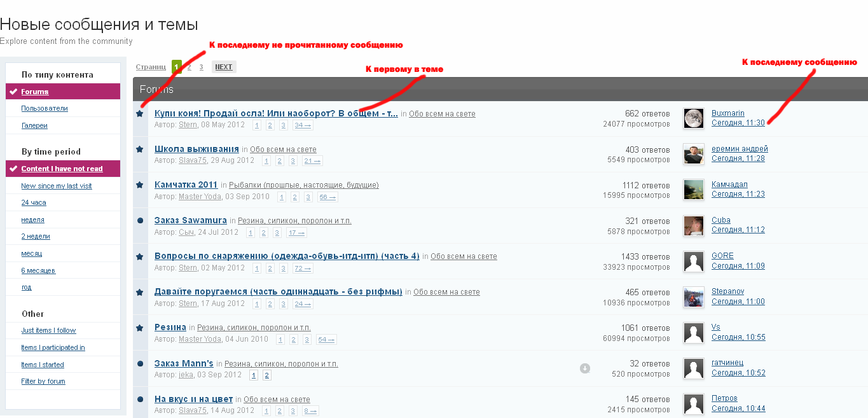Screen dimensions: 868x418
Task: Jump to last page '56→' of 'Камчатка 2011'
Action: pyautogui.click(x=327, y=197)
